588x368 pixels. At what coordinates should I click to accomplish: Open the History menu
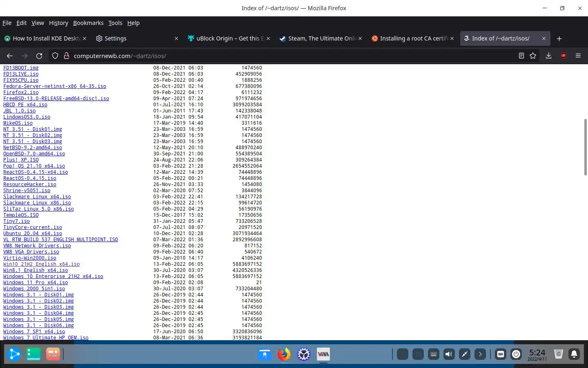click(58, 23)
